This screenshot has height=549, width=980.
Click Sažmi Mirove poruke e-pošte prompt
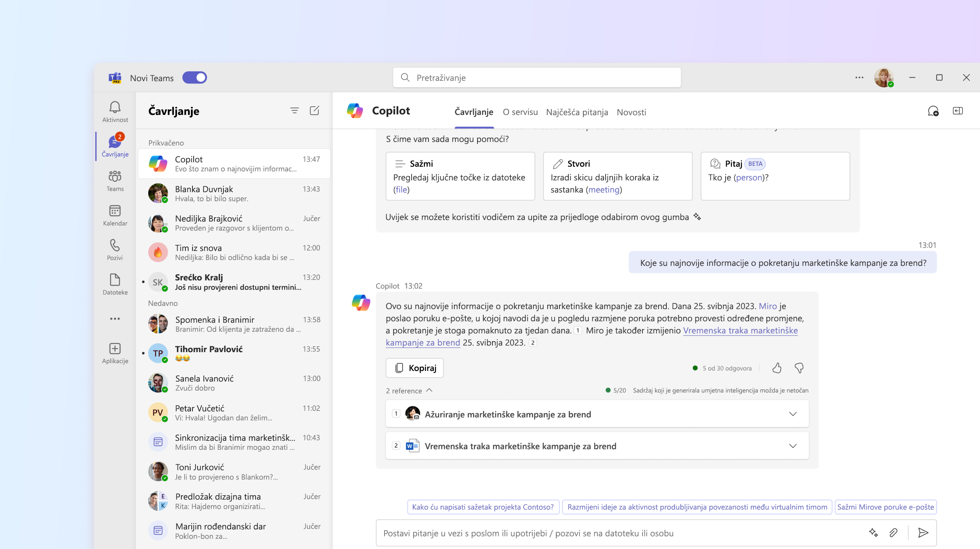tap(885, 507)
